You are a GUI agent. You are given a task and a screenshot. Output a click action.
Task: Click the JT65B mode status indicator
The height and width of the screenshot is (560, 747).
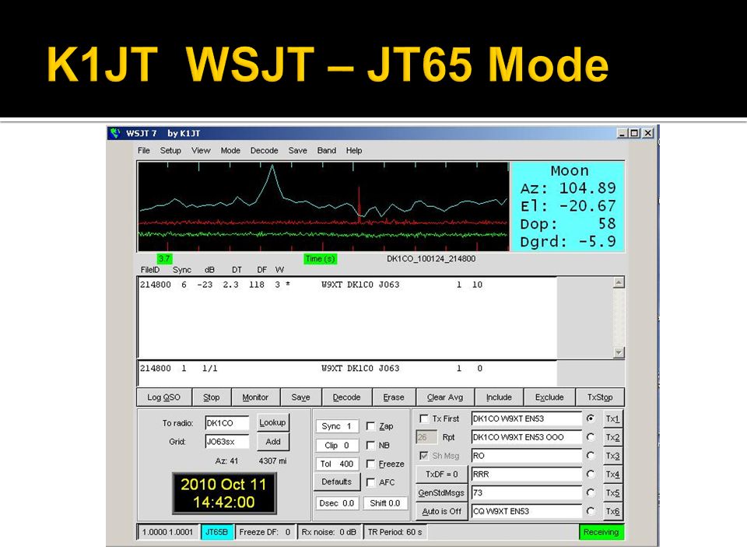[x=216, y=532]
